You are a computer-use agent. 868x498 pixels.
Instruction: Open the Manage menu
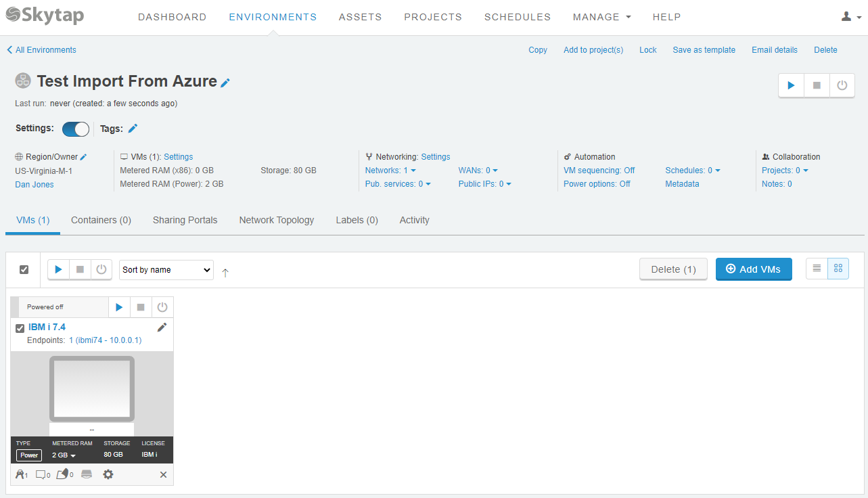click(x=601, y=16)
